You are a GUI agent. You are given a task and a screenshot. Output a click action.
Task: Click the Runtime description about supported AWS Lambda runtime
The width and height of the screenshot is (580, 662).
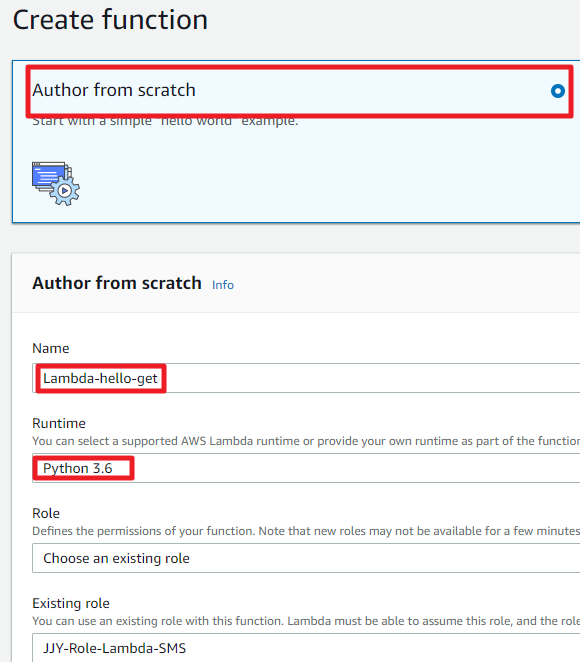click(306, 441)
